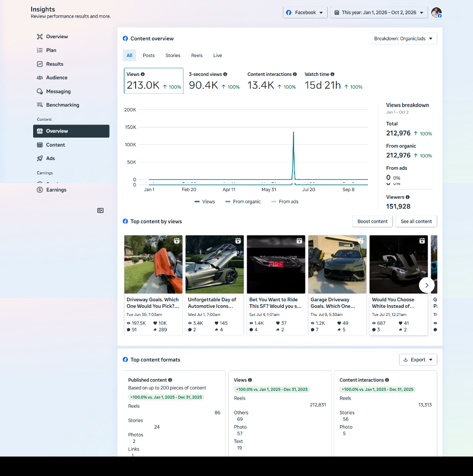The width and height of the screenshot is (473, 476).
Task: Select the Watch time 15d 21h metric
Action: coord(334,81)
